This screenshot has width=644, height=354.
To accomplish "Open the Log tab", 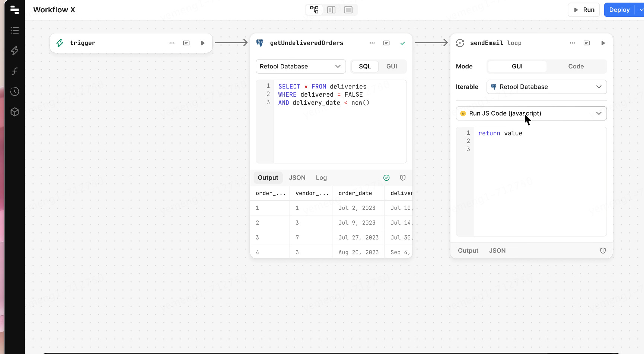I will click(x=321, y=178).
